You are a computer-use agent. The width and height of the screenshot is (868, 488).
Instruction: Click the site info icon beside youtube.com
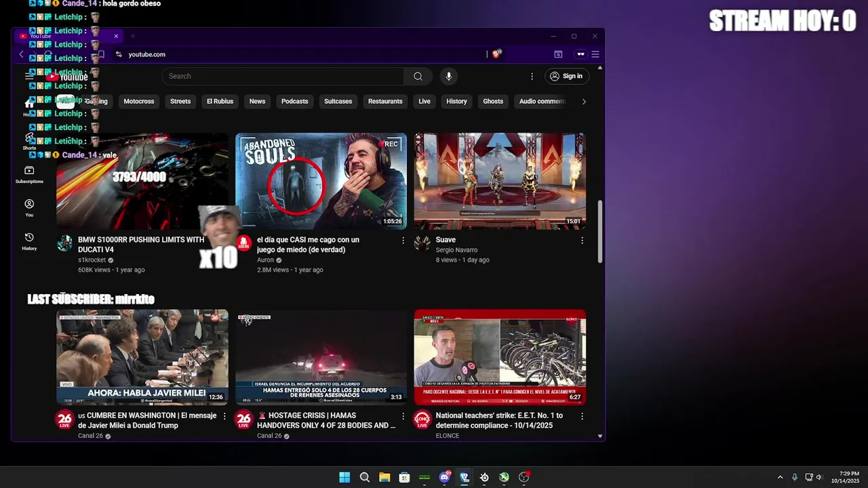coord(119,54)
